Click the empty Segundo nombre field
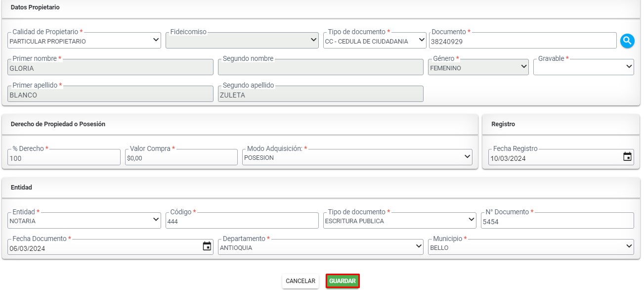644x290 pixels. coord(321,67)
